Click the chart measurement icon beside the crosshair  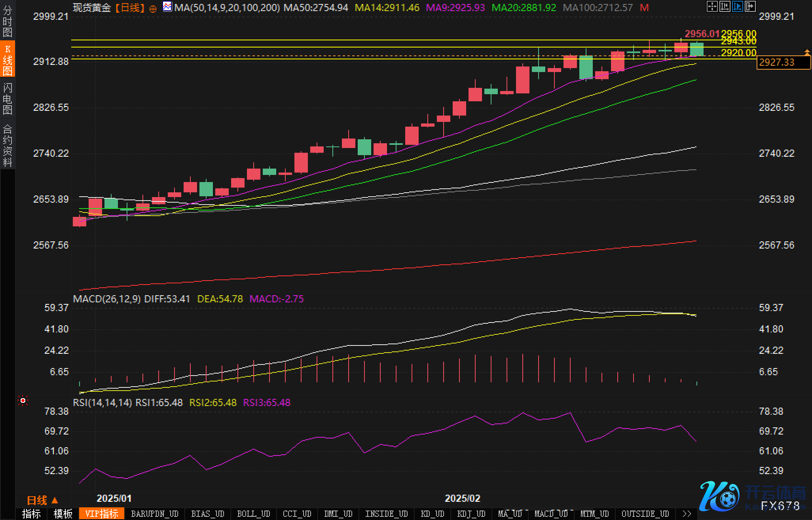tap(725, 6)
